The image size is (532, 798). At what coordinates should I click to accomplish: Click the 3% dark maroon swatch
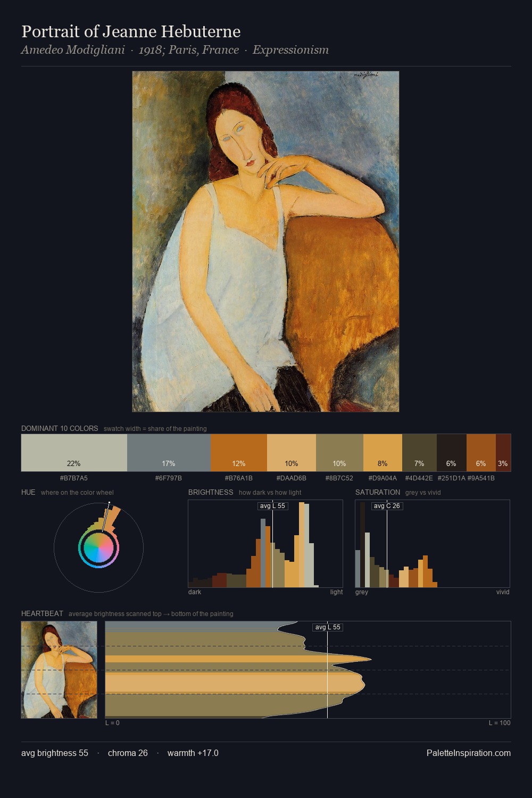tap(503, 453)
